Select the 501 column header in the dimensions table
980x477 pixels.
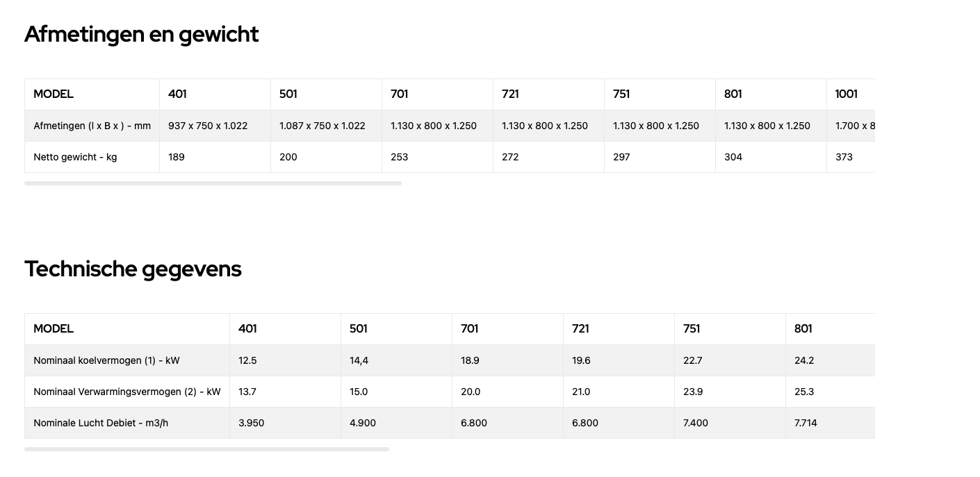pos(326,94)
